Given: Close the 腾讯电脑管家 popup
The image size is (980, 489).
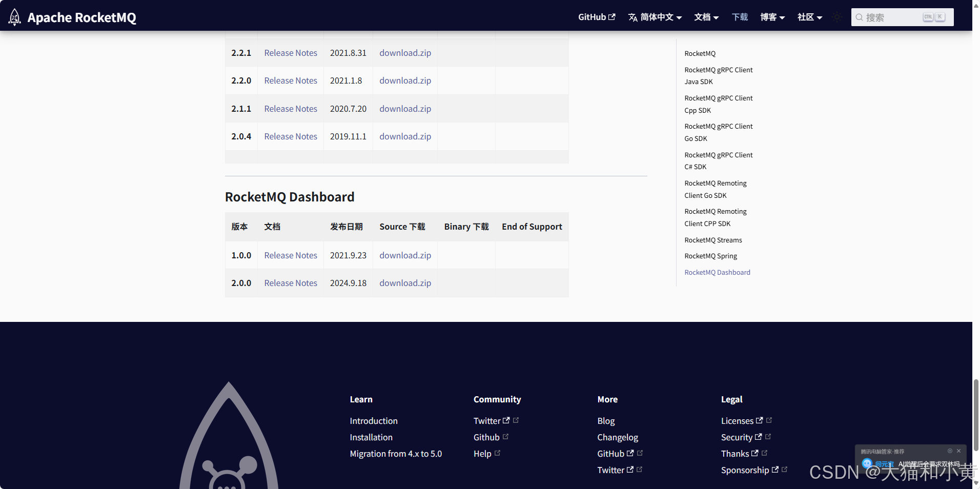Looking at the screenshot, I should coord(958,451).
